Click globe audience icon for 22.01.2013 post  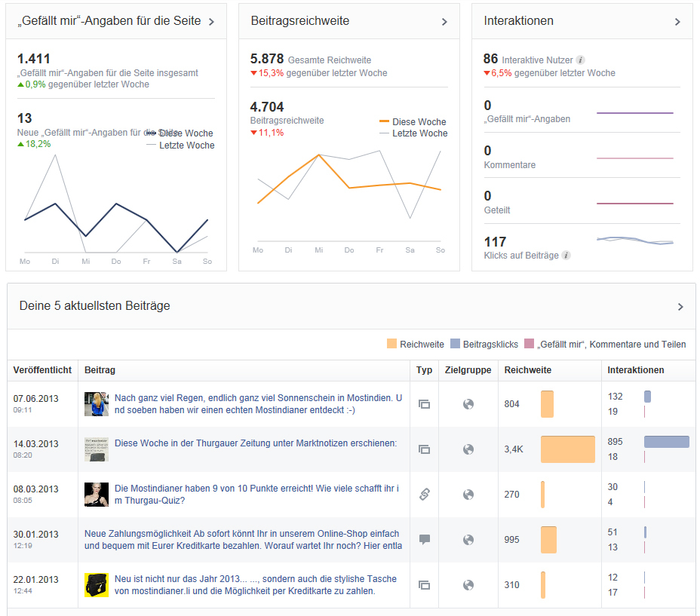[x=468, y=585]
